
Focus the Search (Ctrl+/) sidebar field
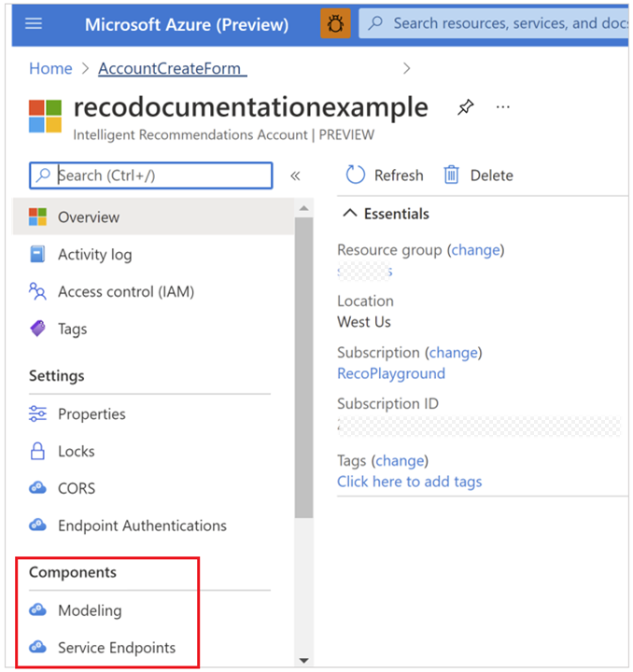click(151, 175)
